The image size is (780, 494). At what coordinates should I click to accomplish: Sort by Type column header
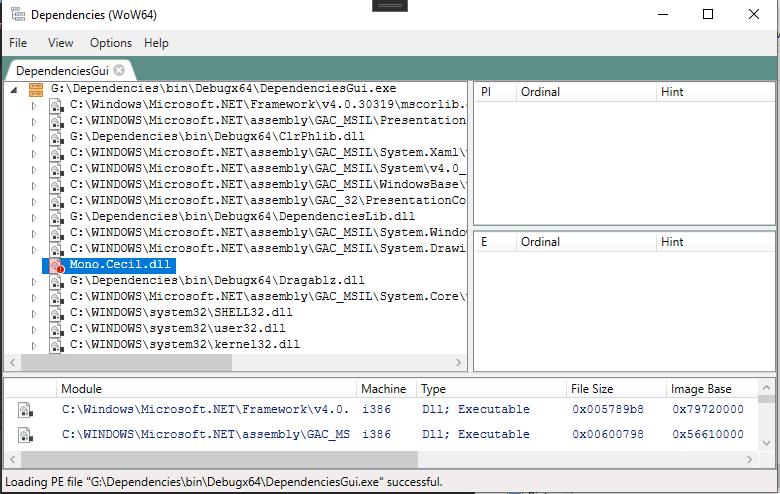pyautogui.click(x=491, y=389)
